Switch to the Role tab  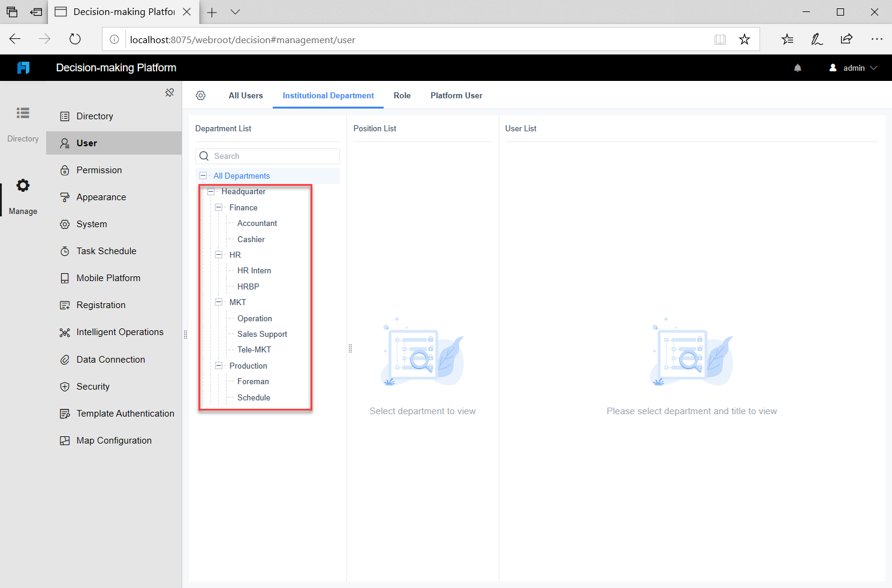pos(402,95)
